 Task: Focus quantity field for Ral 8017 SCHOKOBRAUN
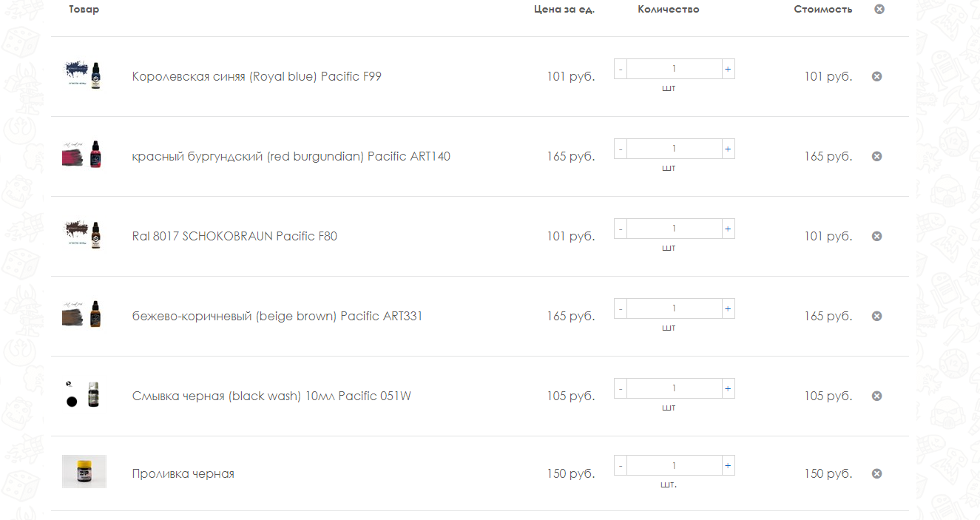coord(675,229)
